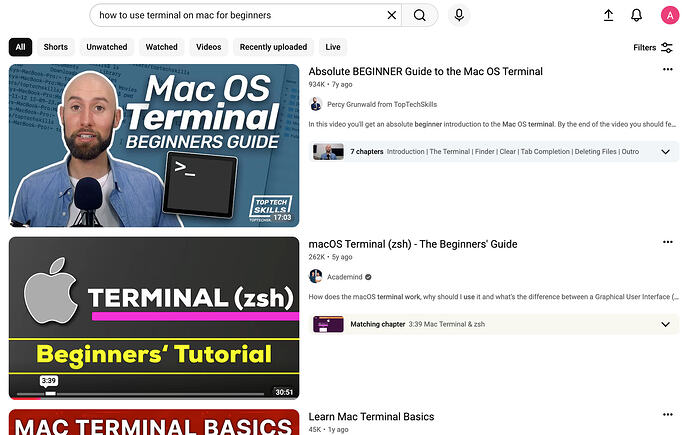Click the Filters text label
Image resolution: width=690 pixels, height=435 pixels.
[x=644, y=48]
